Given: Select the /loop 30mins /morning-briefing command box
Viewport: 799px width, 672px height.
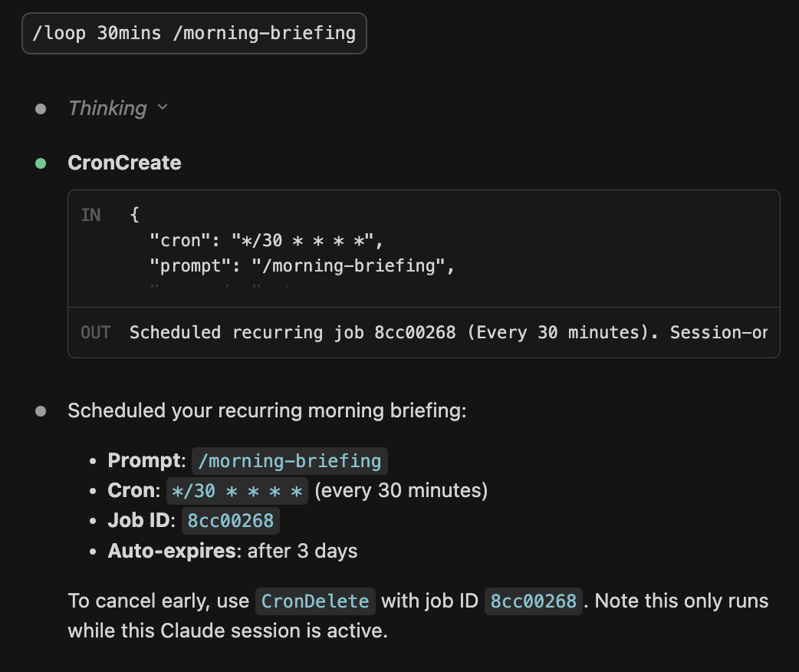Looking at the screenshot, I should pyautogui.click(x=194, y=33).
